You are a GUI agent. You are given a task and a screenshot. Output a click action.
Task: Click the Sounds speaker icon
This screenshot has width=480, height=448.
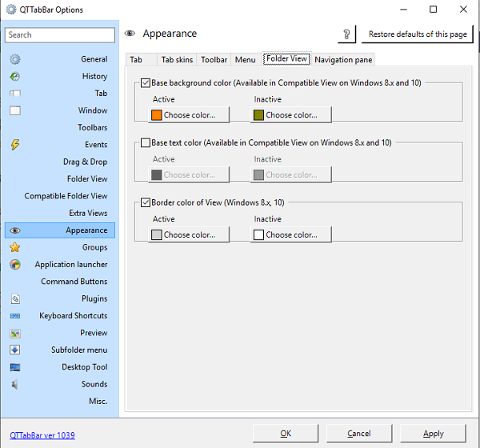click(x=14, y=384)
